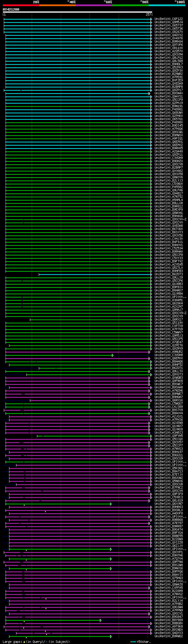Select the UniRef100_Q9SCV0-2 label

[x=170, y=219]
